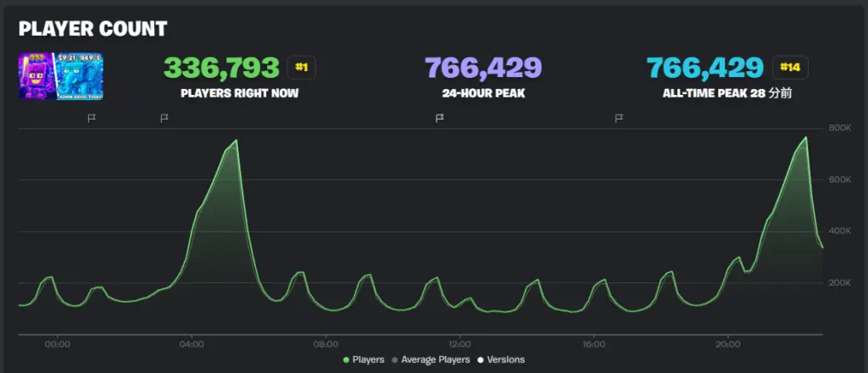
Task: Click the blue all-time peak value
Action: (705, 67)
